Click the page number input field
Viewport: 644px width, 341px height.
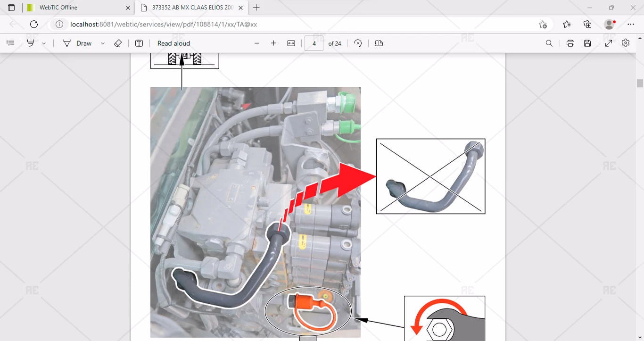(314, 43)
